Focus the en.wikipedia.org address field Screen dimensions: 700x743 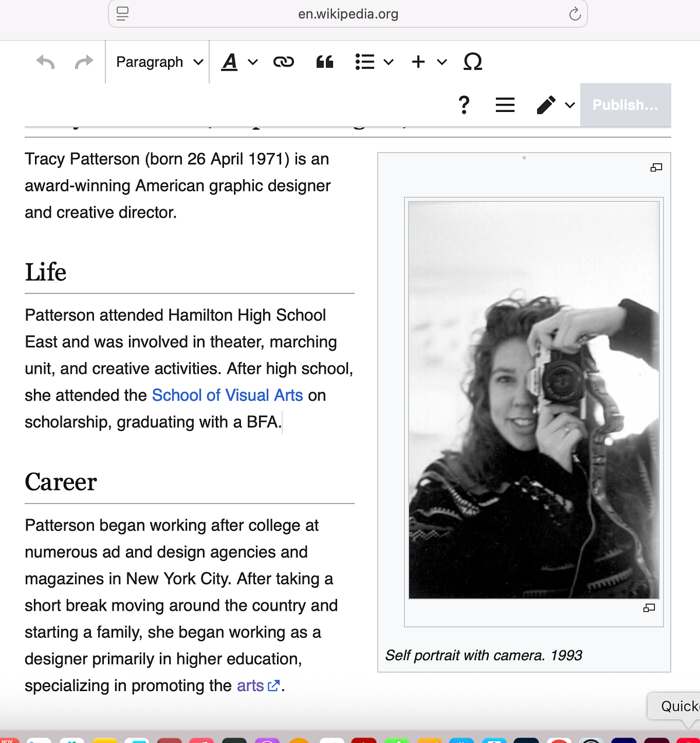pos(348,14)
